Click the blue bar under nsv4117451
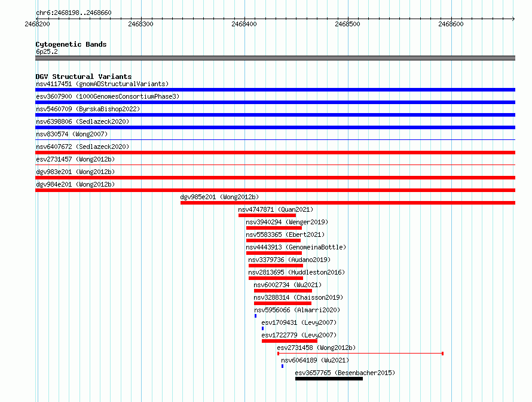The width and height of the screenshot is (532, 402). point(275,90)
